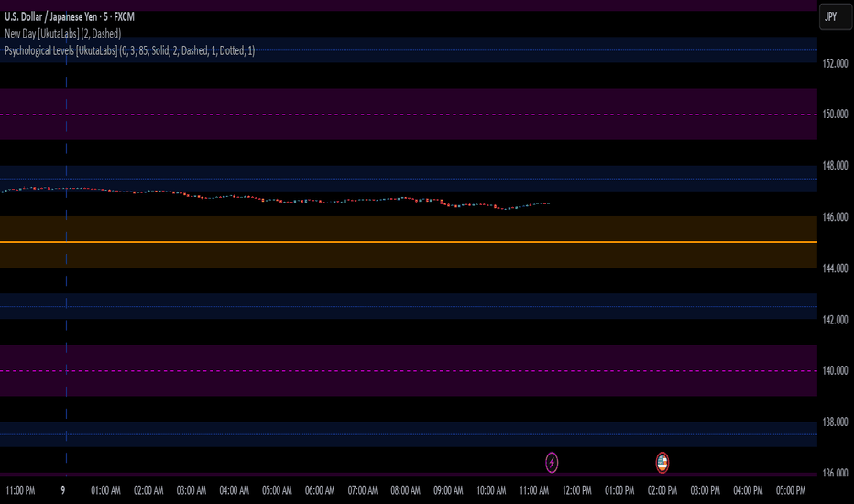Select the dashed magenta line at 140.000

(x=409, y=370)
